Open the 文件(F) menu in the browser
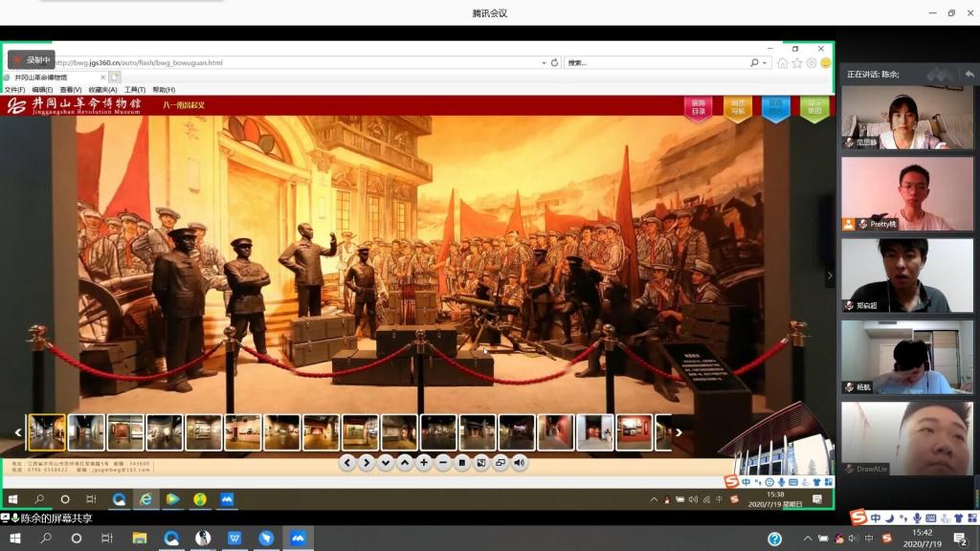 [x=14, y=90]
